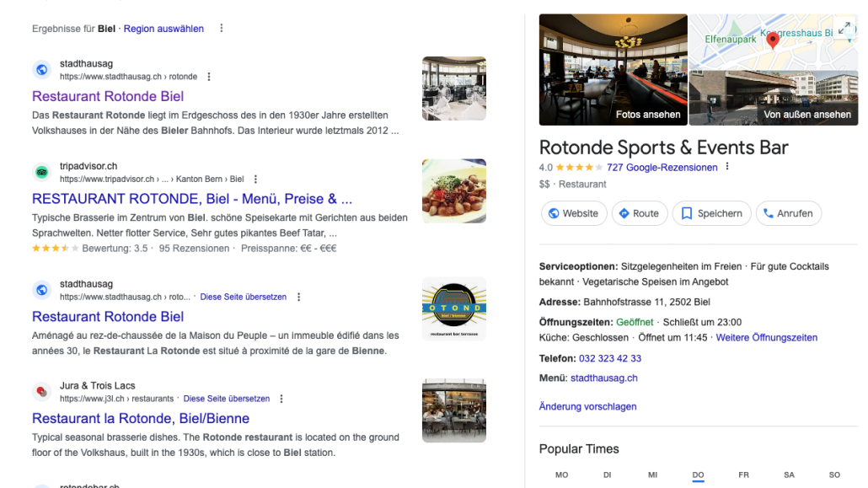Click Rotonde Sports & Events Bar heading

click(x=663, y=147)
